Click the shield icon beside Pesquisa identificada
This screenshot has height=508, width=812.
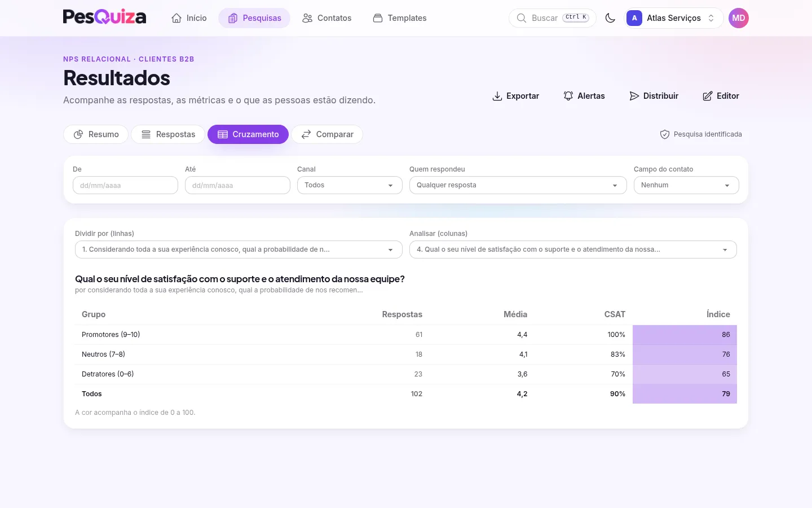click(665, 134)
